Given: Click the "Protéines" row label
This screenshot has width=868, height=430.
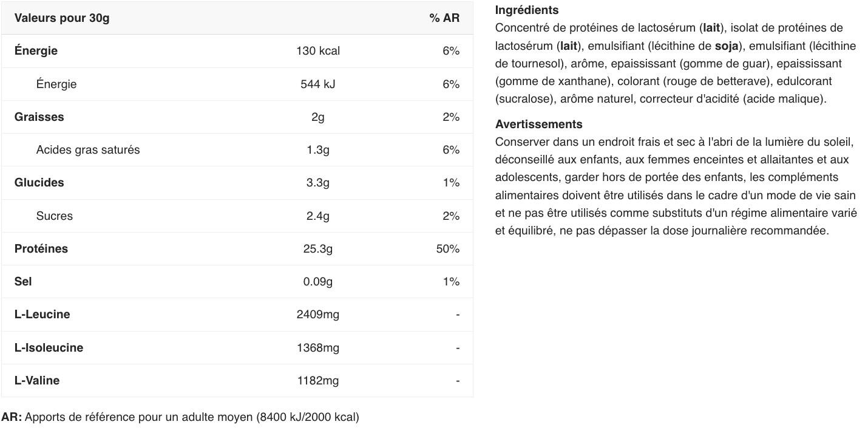Looking at the screenshot, I should (41, 248).
